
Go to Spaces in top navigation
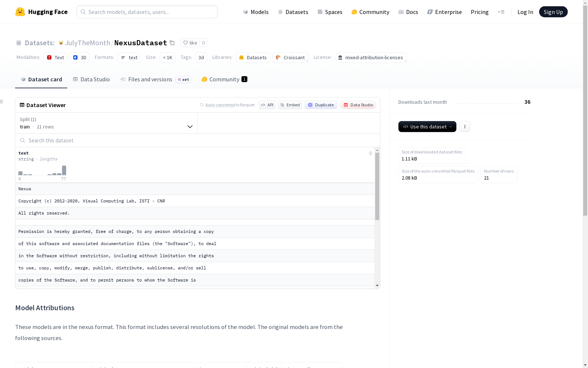click(330, 12)
